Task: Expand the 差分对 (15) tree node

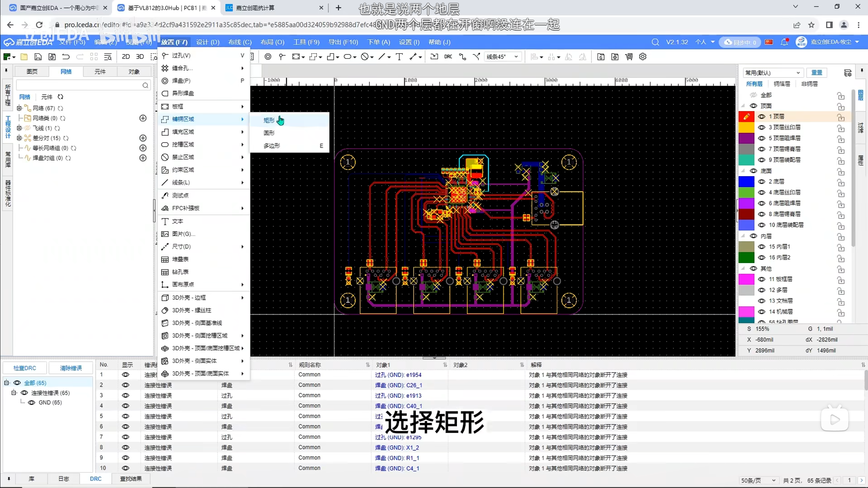Action: click(19, 138)
